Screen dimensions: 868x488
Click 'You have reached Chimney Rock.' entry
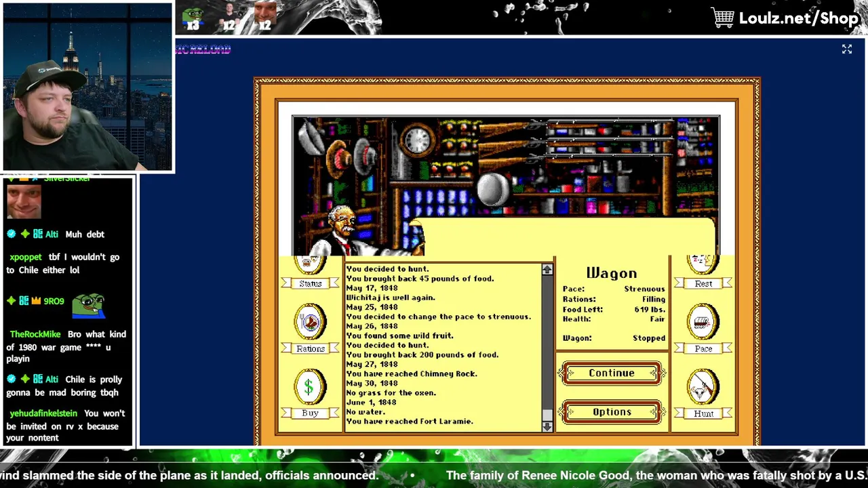click(x=412, y=373)
